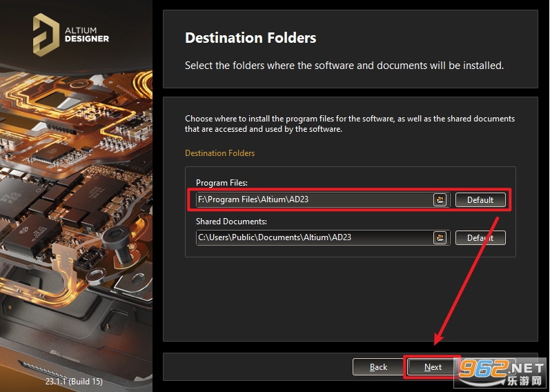
Task: Click the Altium Designer logo
Action: click(71, 35)
